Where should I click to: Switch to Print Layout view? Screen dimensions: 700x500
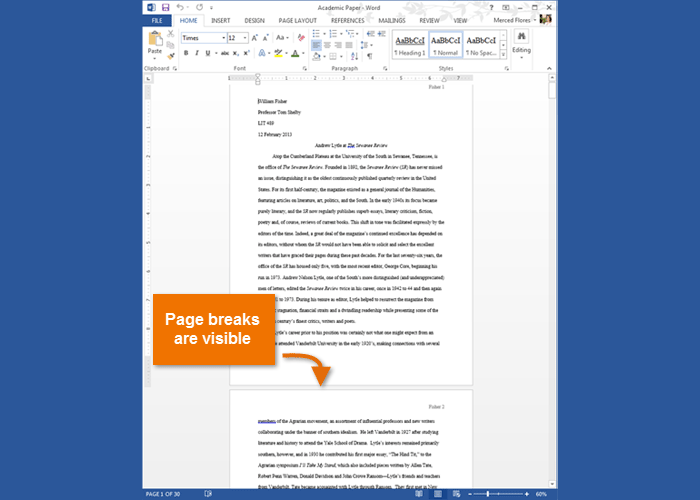(438, 494)
